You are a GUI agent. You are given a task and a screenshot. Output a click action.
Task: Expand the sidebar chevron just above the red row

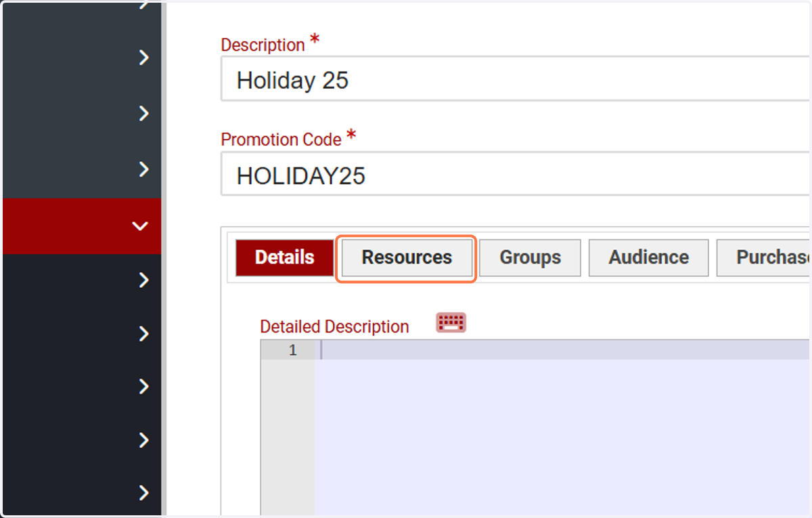click(143, 169)
